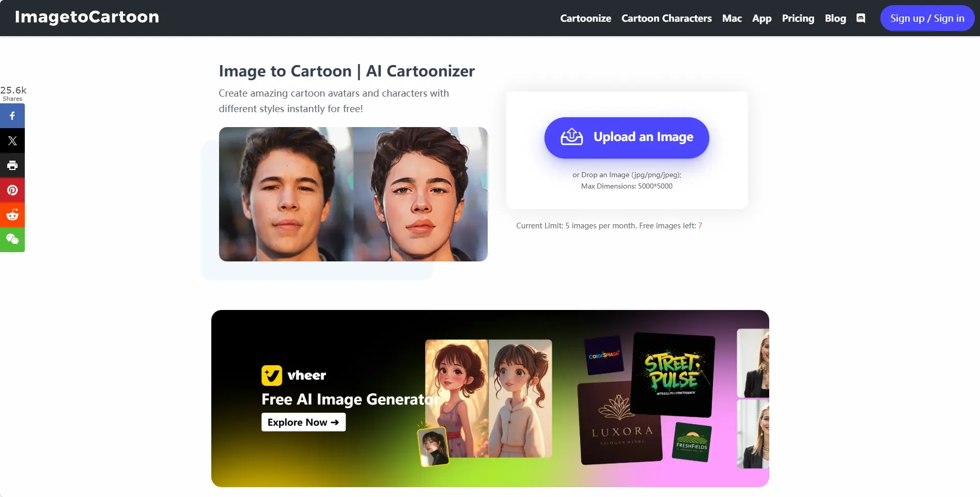
Task: Click the before/after cartoon face preview
Action: pos(353,194)
